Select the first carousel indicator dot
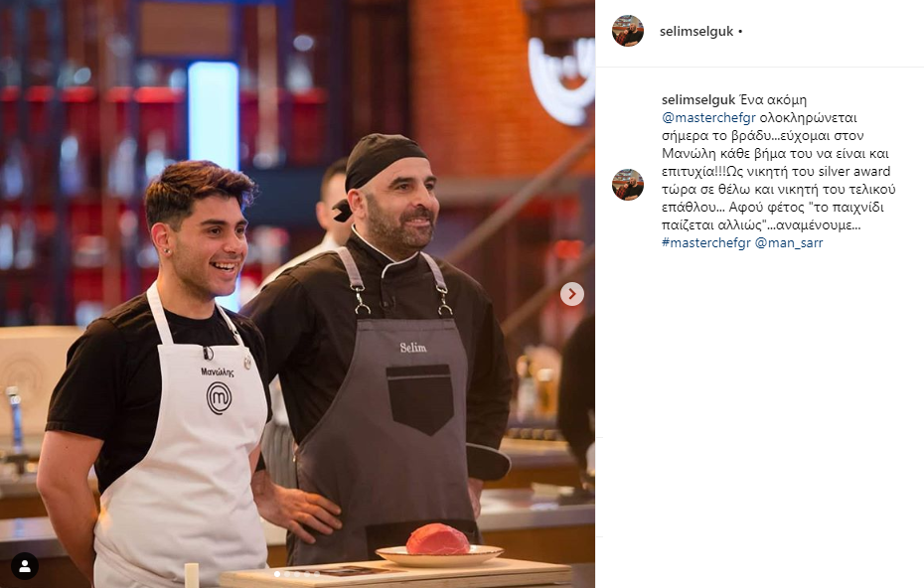924x588 pixels. tap(277, 574)
